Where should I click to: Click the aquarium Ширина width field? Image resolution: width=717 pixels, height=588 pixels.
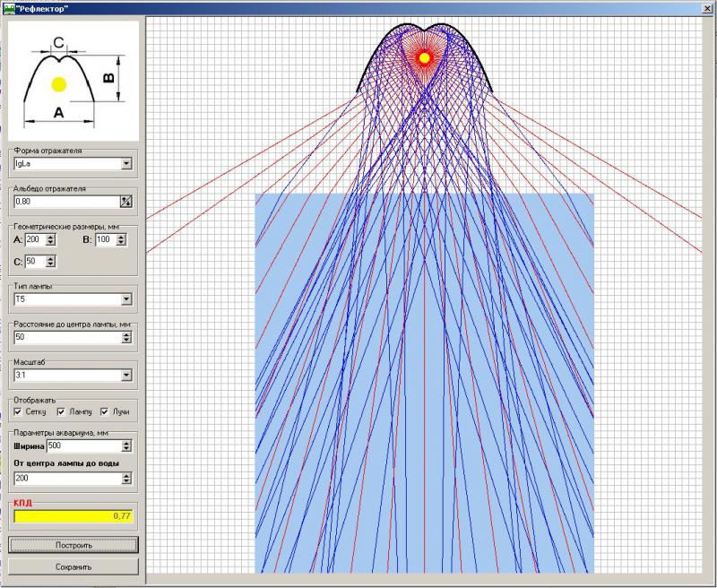click(x=83, y=445)
